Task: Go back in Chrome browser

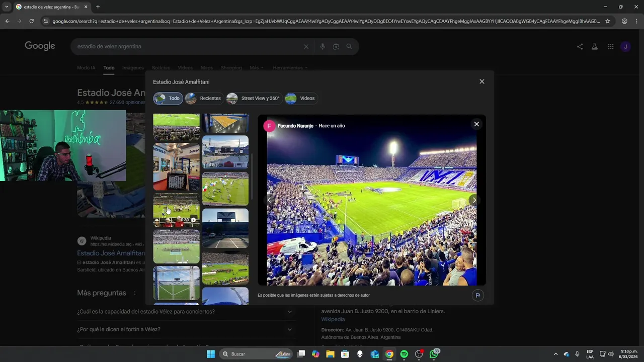Action: coord(7,21)
